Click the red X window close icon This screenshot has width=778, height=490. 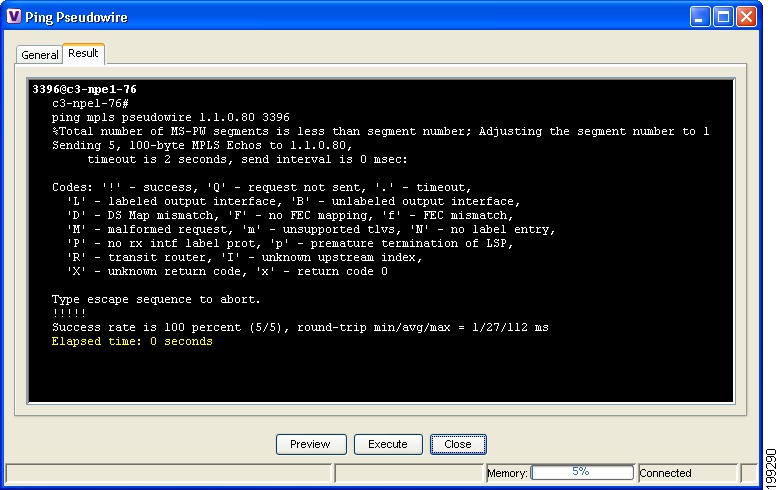click(x=746, y=17)
